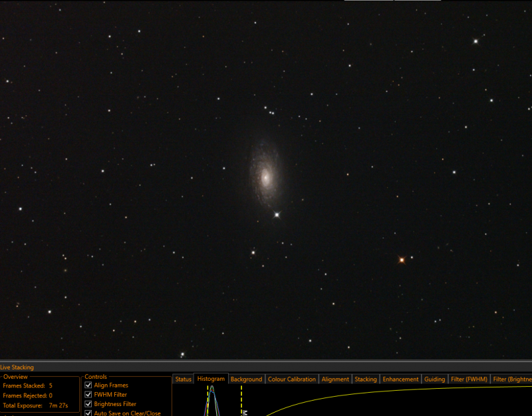Click the Frames Rejected: 0 readout
This screenshot has width=532, height=416.
pyautogui.click(x=27, y=395)
